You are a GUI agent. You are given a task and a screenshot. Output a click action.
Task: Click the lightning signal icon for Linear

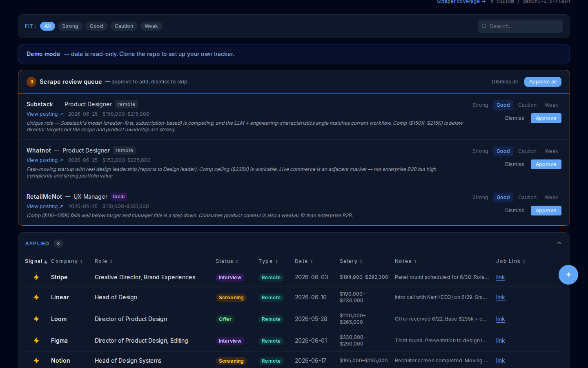[x=36, y=297]
